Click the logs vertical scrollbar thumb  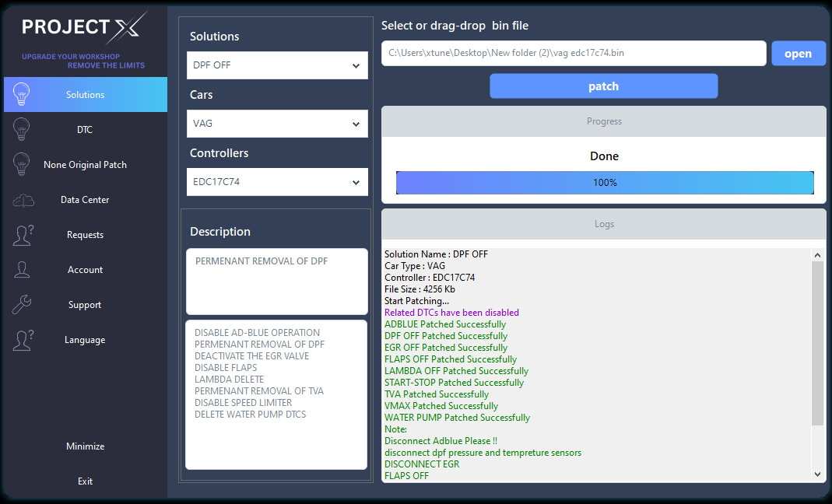click(x=818, y=343)
